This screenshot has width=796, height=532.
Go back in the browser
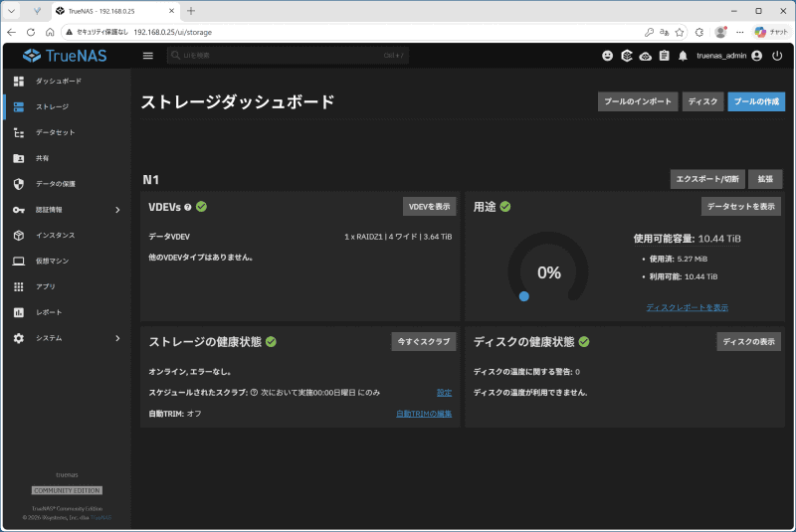pyautogui.click(x=11, y=32)
